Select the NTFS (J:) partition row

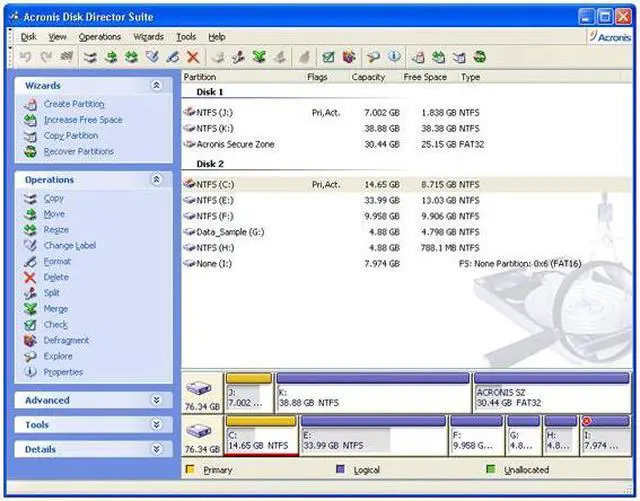click(x=407, y=113)
